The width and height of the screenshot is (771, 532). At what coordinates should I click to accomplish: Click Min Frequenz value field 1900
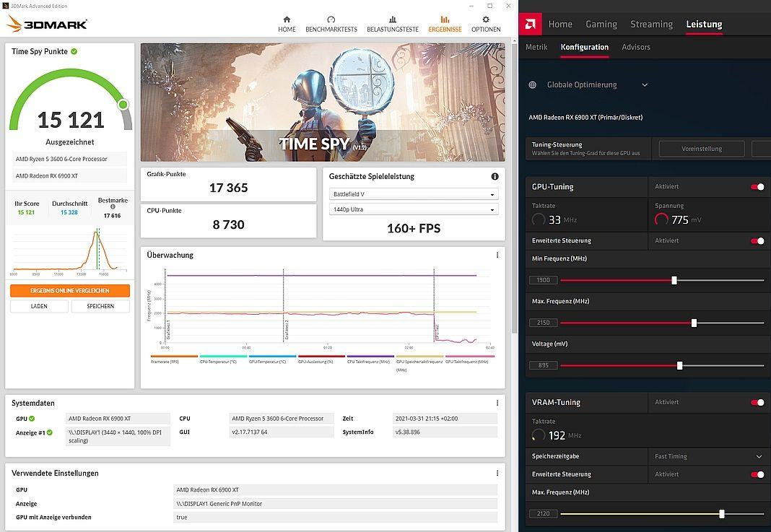[544, 280]
